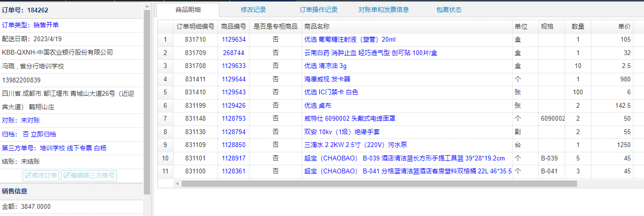
Task: Switch to 对账单和发票信息 tab
Action: pyautogui.click(x=383, y=10)
